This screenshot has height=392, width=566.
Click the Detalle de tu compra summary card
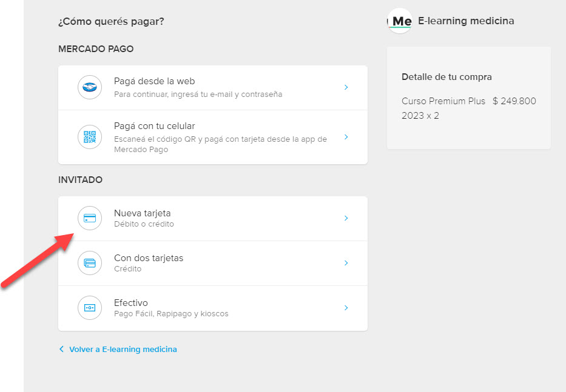[469, 98]
